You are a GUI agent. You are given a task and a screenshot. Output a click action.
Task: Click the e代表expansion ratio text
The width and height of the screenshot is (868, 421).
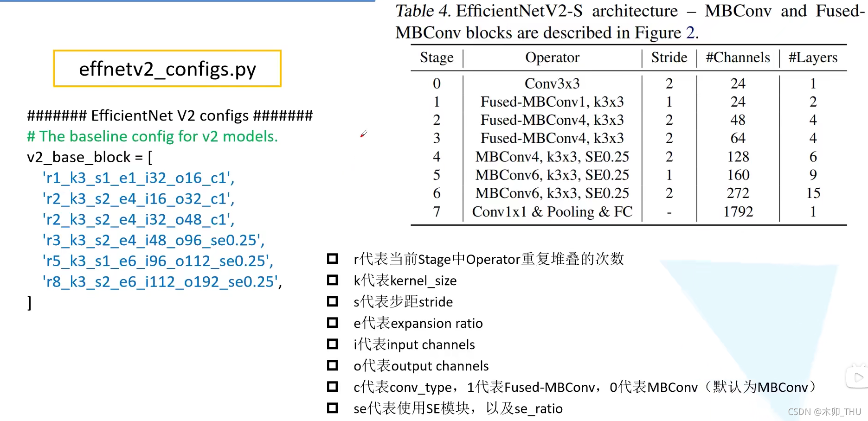pos(418,323)
